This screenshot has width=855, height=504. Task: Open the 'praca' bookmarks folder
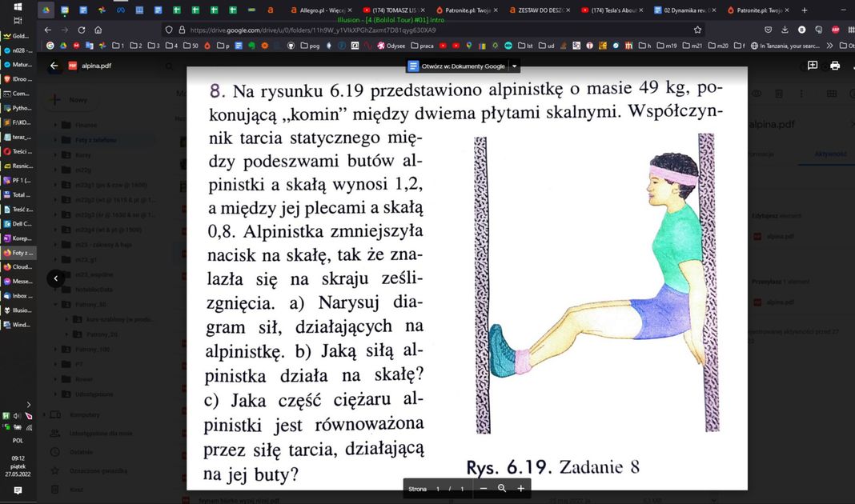pos(420,46)
